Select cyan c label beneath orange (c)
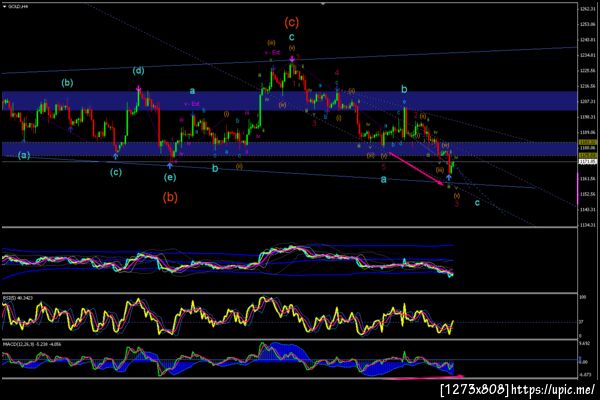 (x=292, y=37)
